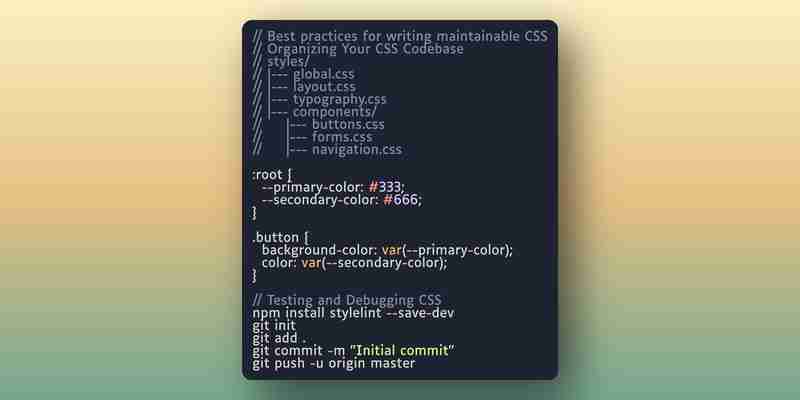The image size is (800, 400).
Task: Click layout.css in the file tree
Action: [x=324, y=87]
